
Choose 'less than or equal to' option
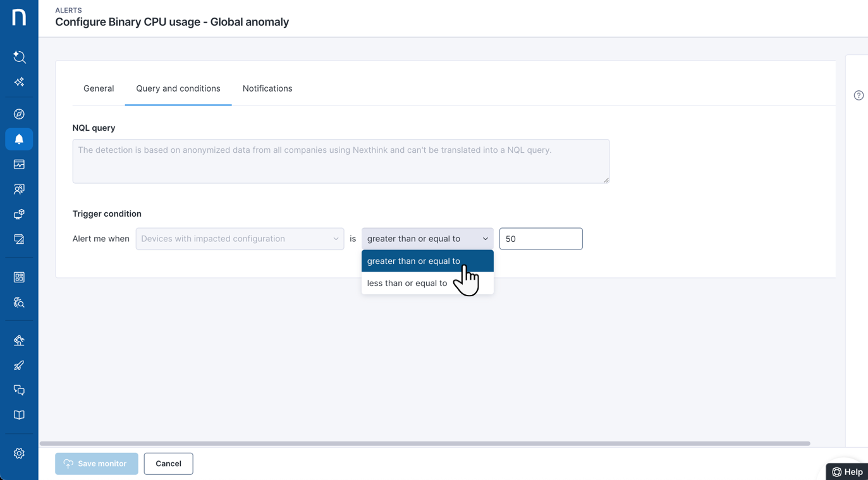[x=407, y=284]
